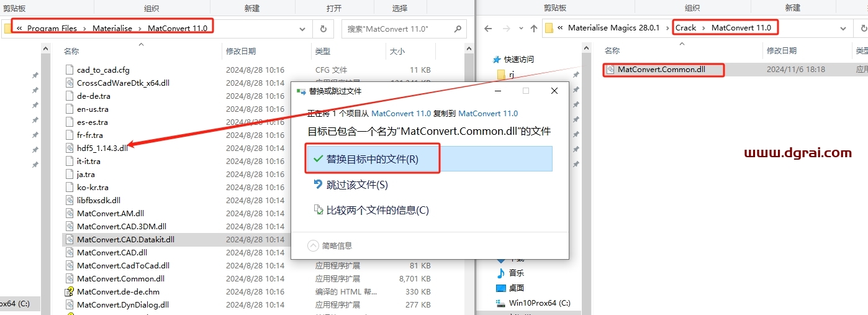Click MatConvert 11.0 breadcrumb in right window address bar
868x315 pixels.
741,28
